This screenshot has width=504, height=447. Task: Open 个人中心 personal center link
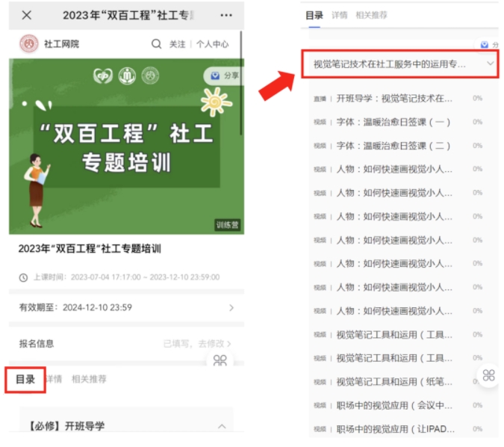[212, 44]
